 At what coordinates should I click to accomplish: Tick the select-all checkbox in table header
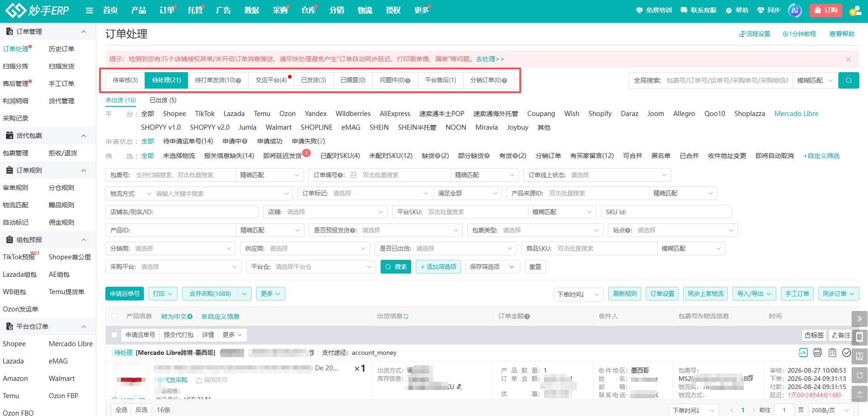tap(115, 316)
